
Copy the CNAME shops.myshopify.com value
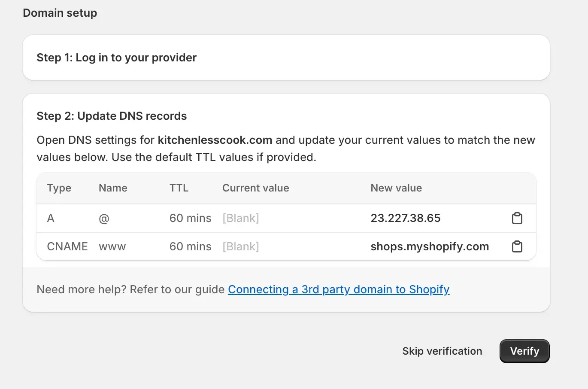(x=517, y=246)
